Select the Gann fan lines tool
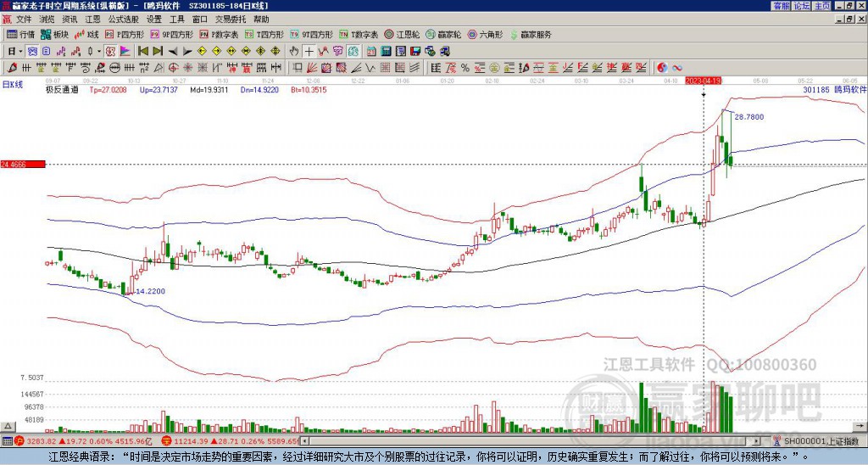Viewport: 868px width, 465px height. click(312, 68)
